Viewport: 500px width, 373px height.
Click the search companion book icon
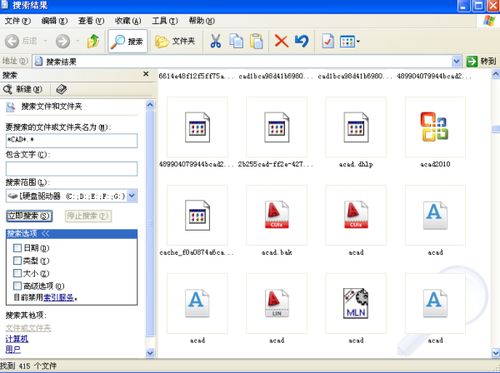point(61,89)
